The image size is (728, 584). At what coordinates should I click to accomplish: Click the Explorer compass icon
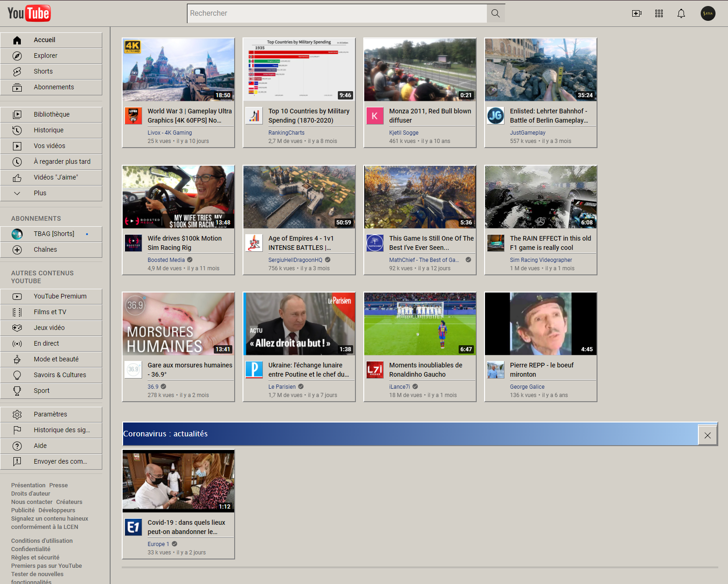(x=17, y=56)
